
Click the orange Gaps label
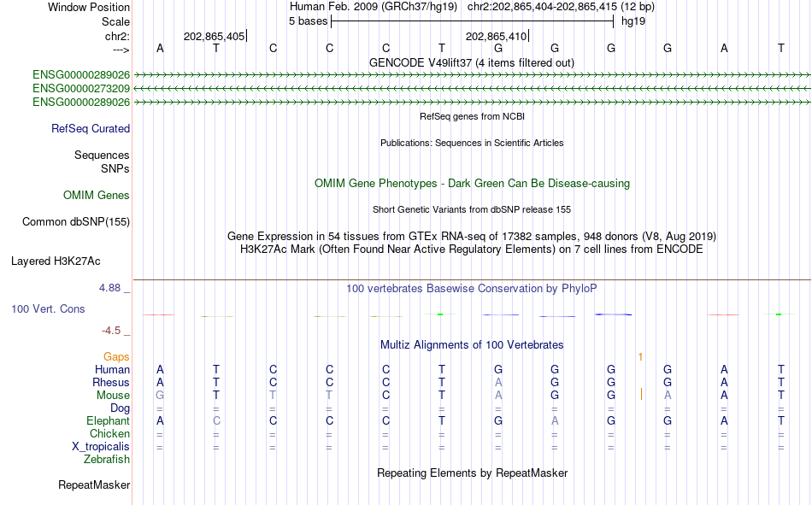[x=116, y=357]
